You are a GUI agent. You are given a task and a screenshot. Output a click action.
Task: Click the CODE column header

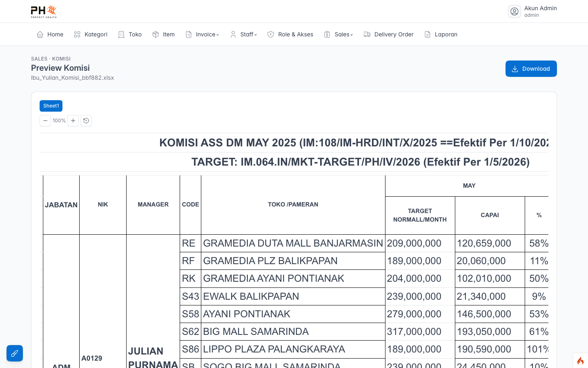pyautogui.click(x=191, y=205)
